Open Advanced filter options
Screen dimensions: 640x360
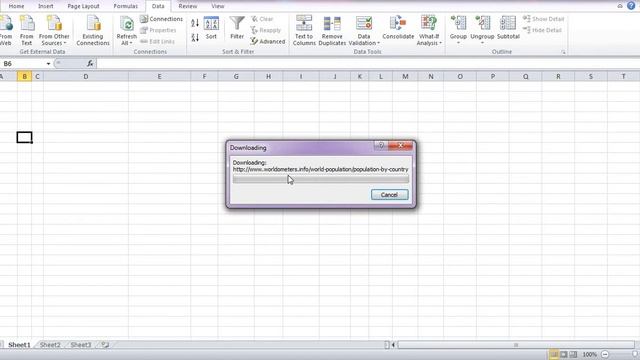coord(268,41)
